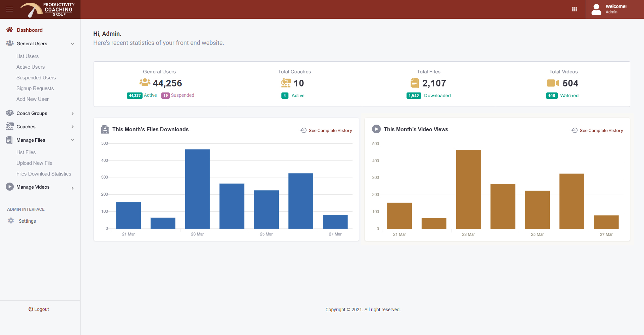Click the 21 Mar brown video views bar
The image size is (644, 335).
coord(399,216)
